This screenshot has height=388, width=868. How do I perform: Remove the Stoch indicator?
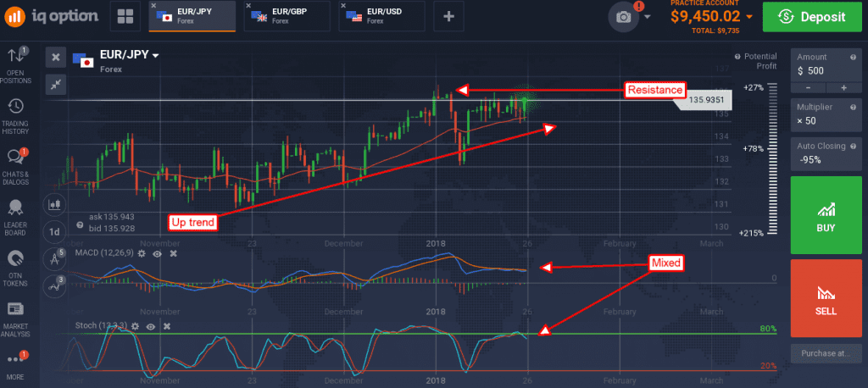coord(165,326)
